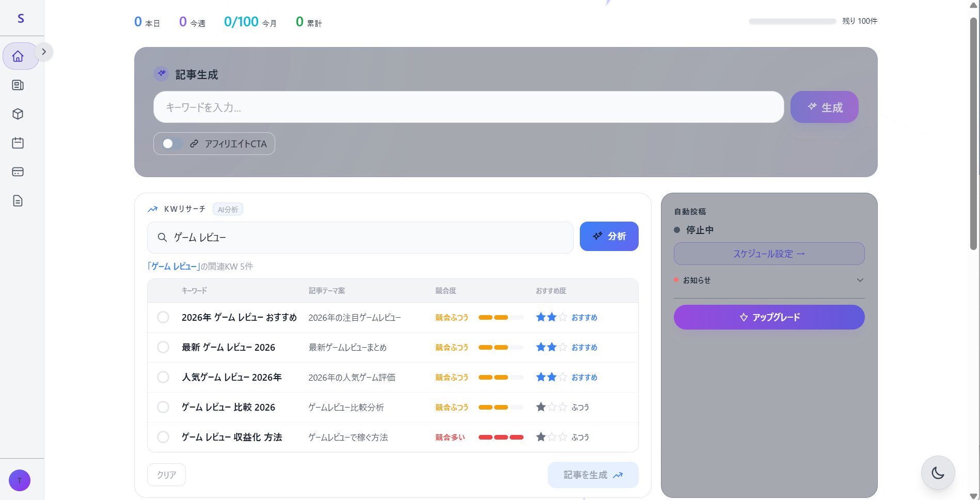The width and height of the screenshot is (980, 500).
Task: Click the 分析 analyze button
Action: [609, 237]
